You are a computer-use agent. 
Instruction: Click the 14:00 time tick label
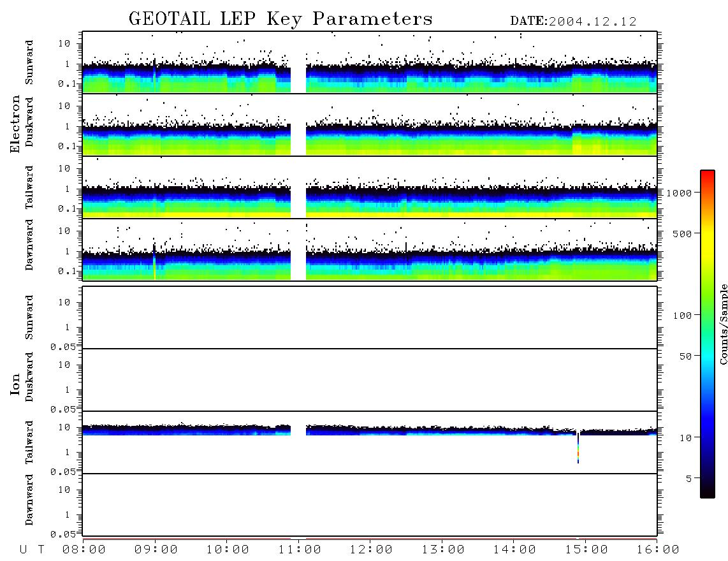coord(514,550)
